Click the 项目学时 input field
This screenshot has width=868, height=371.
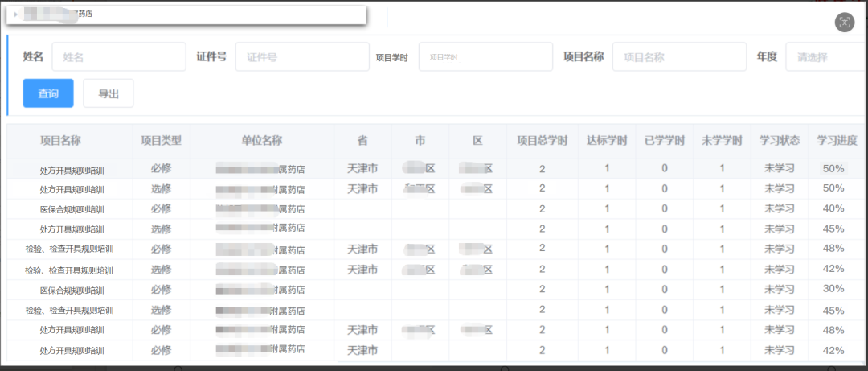click(485, 56)
